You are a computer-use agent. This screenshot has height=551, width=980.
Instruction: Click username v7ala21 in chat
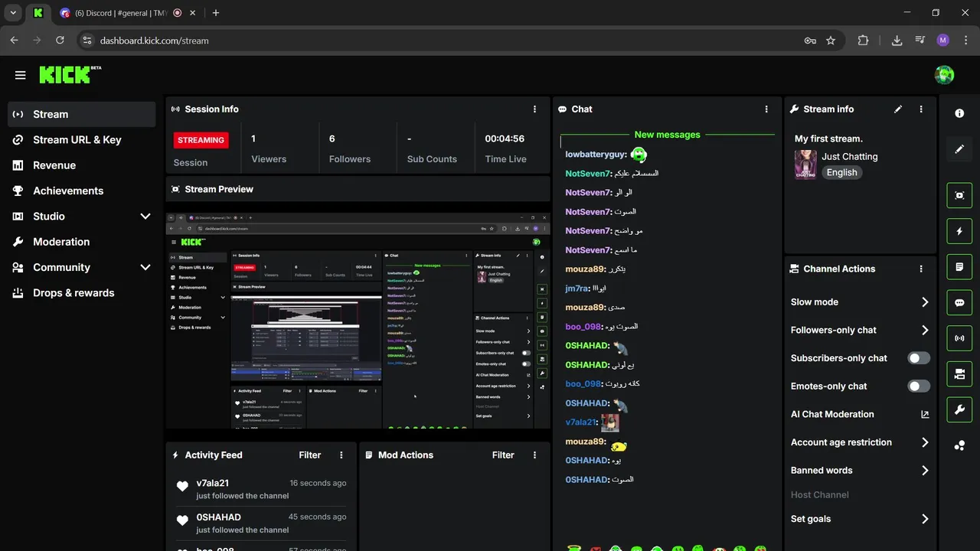[x=581, y=422]
